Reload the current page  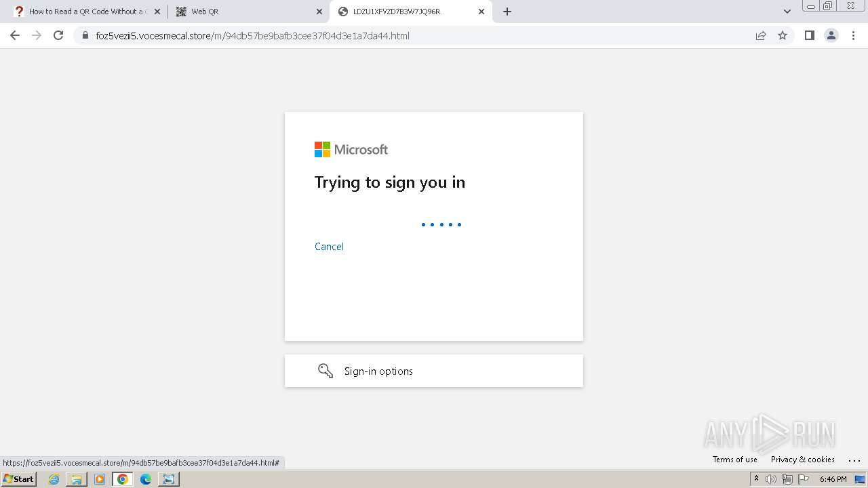coord(58,35)
